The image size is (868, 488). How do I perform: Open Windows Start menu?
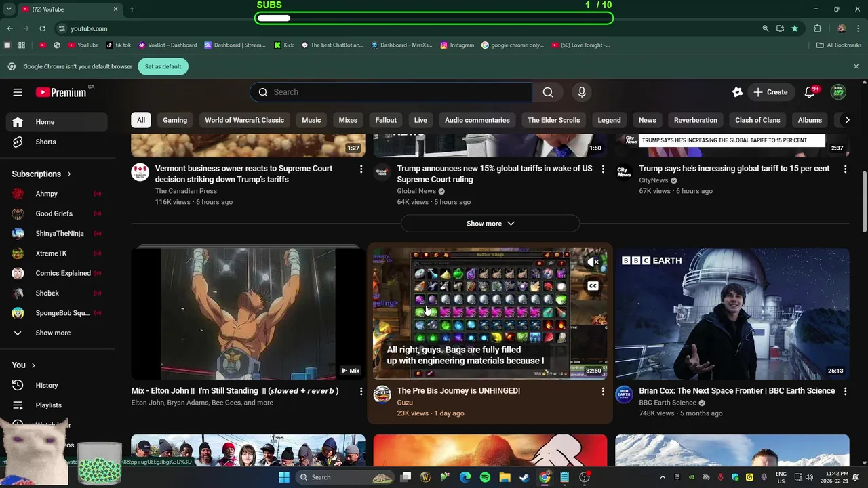(284, 477)
